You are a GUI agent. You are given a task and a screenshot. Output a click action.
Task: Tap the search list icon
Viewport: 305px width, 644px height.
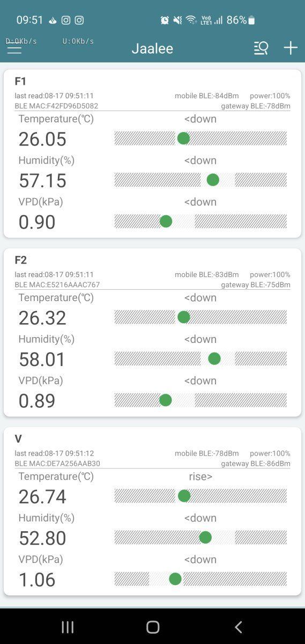(x=261, y=48)
